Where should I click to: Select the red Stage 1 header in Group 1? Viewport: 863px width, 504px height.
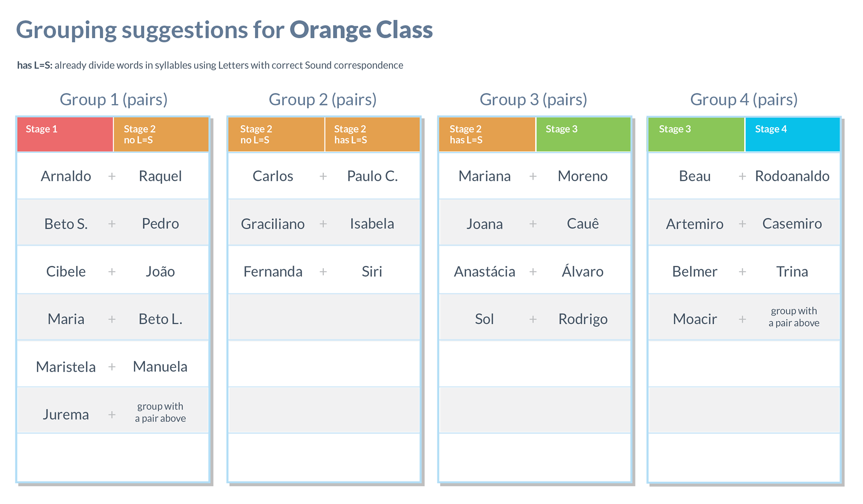tap(65, 134)
